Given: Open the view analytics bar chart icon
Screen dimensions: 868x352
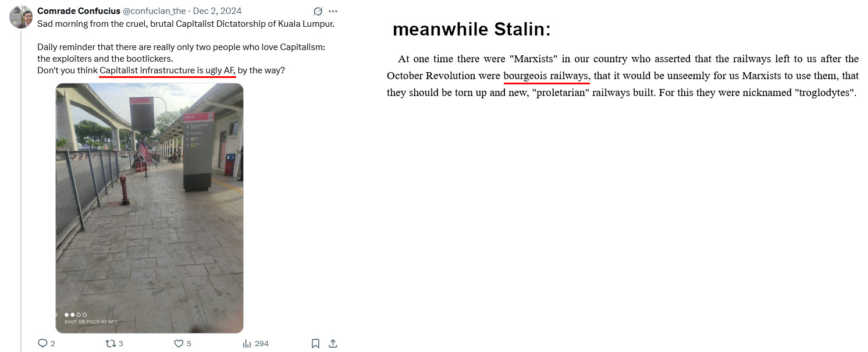Looking at the screenshot, I should 247,343.
